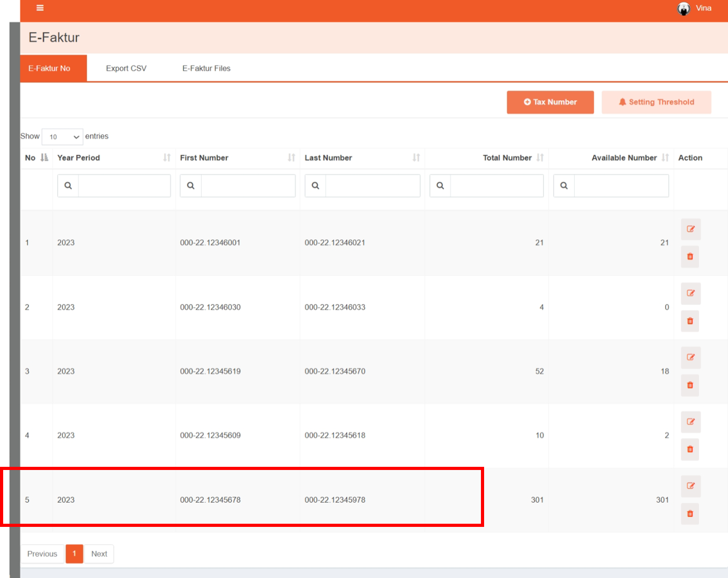Open Setting Threshold
The height and width of the screenshot is (578, 728).
(656, 102)
